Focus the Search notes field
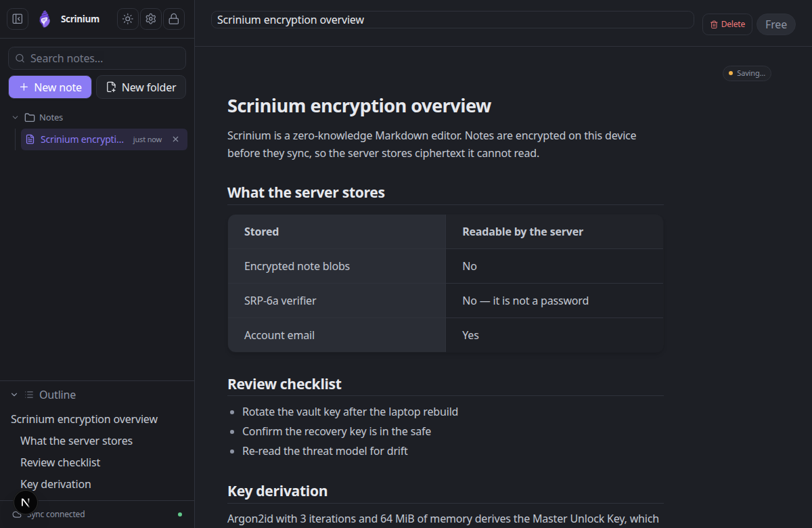Viewport: 812px width, 528px height. click(97, 58)
